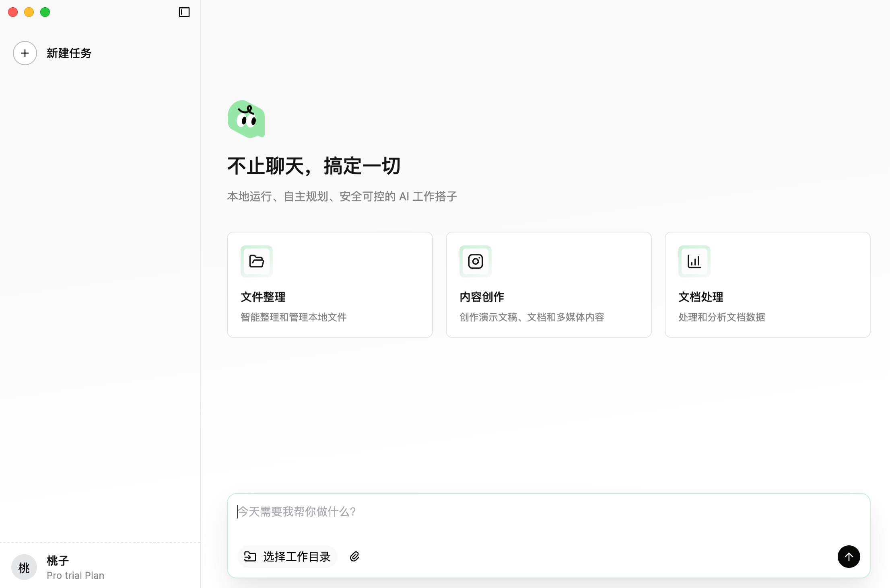Click the paperclip attachment icon

pos(354,557)
